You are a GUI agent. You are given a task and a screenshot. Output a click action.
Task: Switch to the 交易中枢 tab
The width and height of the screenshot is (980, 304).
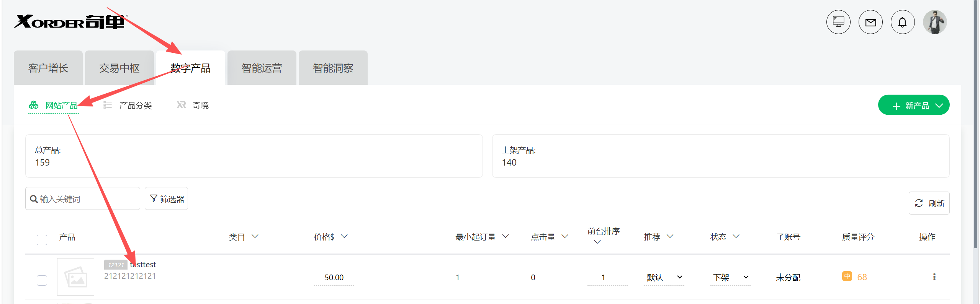119,68
